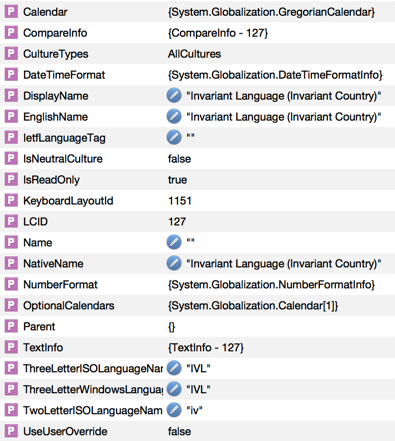Click the {TextInfo - 127} value
The image size is (395, 441).
[x=206, y=348]
